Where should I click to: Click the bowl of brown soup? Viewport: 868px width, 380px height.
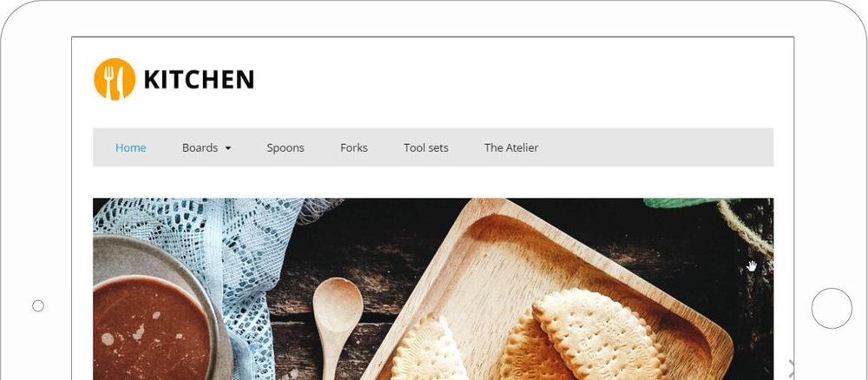click(150, 329)
